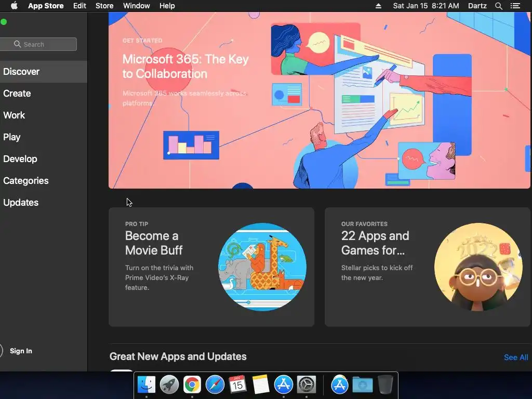
Task: Click Great New Apps and Updates heading
Action: [x=178, y=356]
